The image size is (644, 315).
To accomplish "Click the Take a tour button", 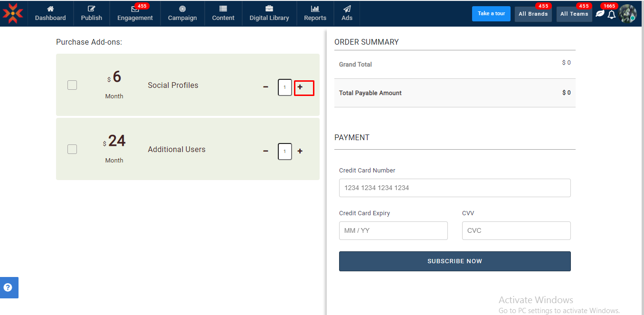I will [x=491, y=14].
